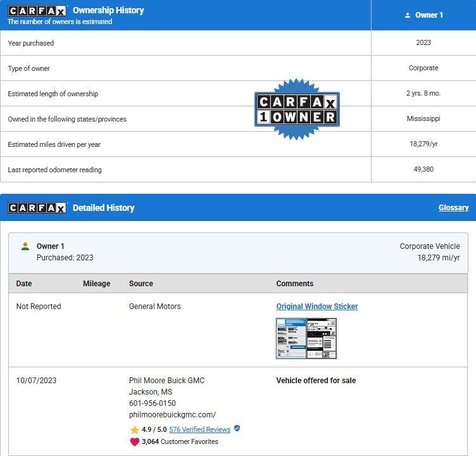This screenshot has height=456, width=476.
Task: Open the Original Window Sticker link
Action: coord(317,307)
